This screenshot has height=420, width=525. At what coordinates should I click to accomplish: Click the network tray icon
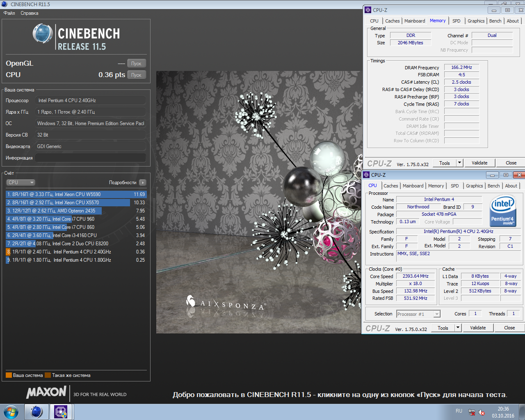[472, 412]
